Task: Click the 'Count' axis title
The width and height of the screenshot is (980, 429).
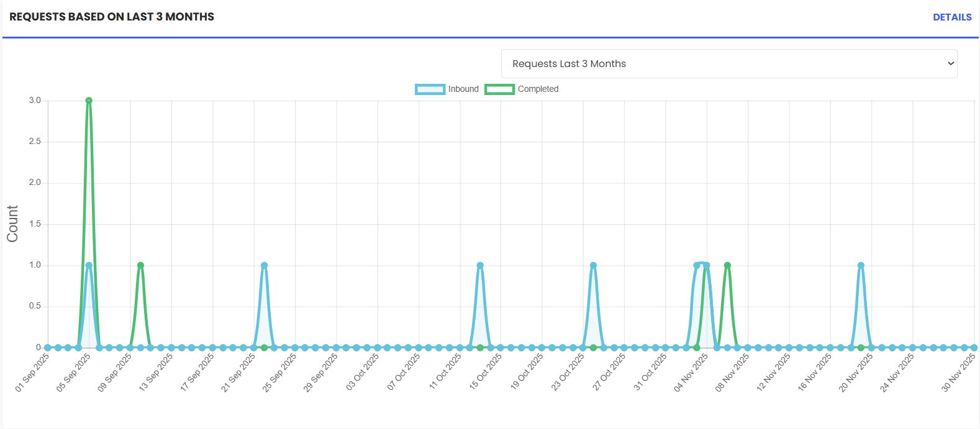Action: pyautogui.click(x=12, y=224)
